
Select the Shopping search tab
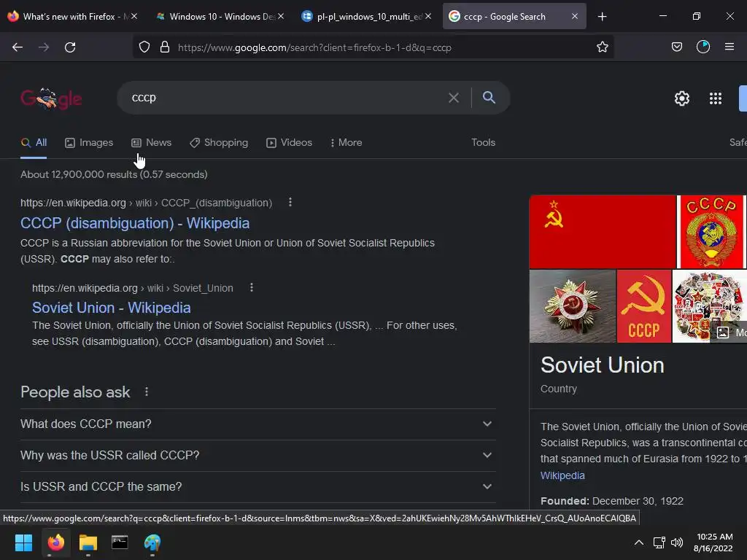[x=219, y=142]
